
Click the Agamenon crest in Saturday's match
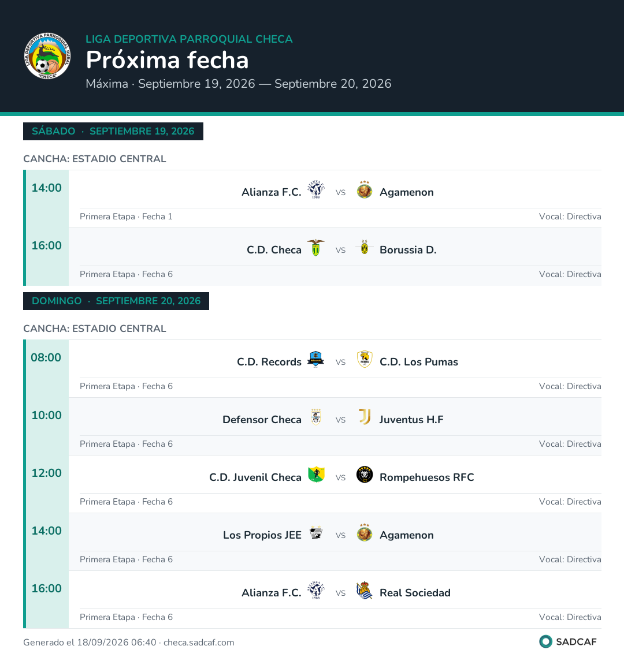pyautogui.click(x=365, y=189)
